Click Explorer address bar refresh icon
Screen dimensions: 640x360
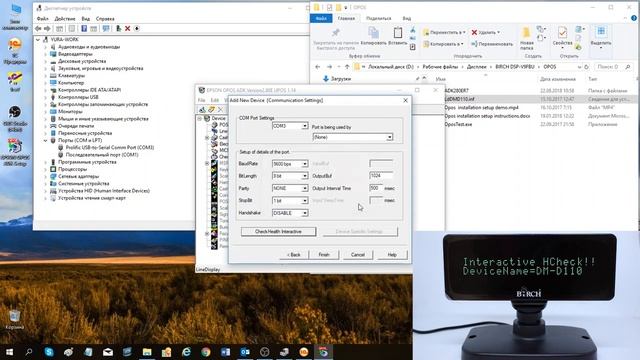click(587, 67)
